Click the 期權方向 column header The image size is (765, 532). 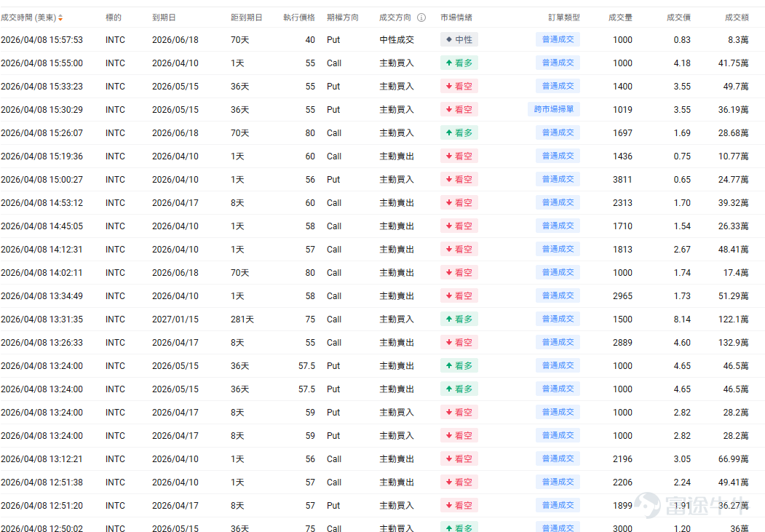point(343,17)
